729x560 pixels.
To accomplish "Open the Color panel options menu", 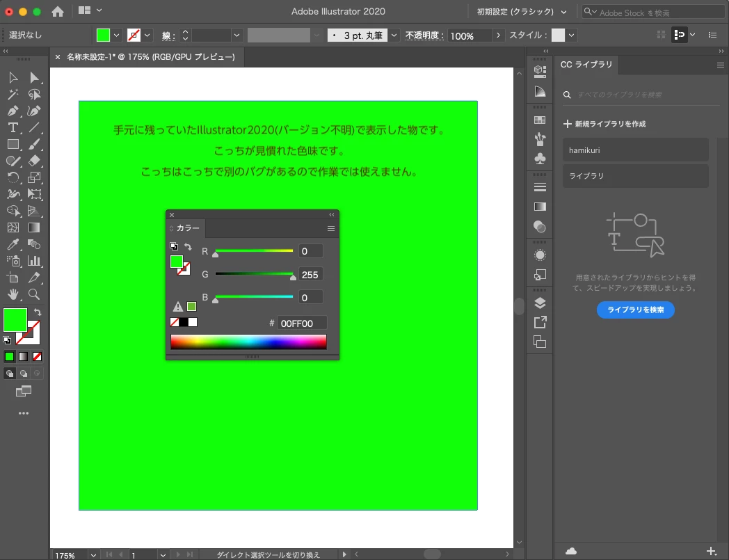I will (x=331, y=228).
